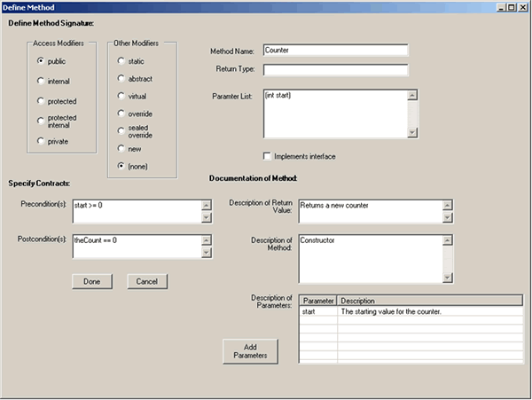Enable the Implements interface checkbox

pos(268,156)
